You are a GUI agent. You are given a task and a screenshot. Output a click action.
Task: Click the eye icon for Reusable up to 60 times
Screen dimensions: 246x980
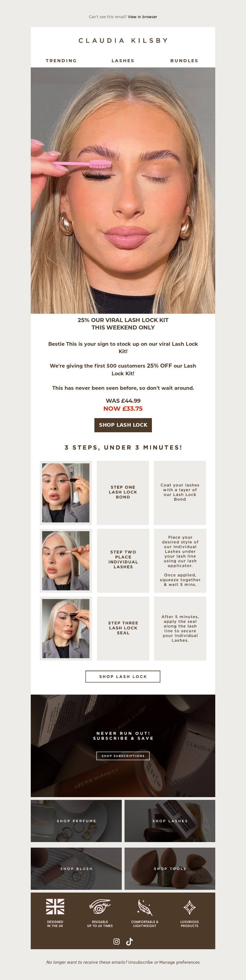pyautogui.click(x=100, y=907)
